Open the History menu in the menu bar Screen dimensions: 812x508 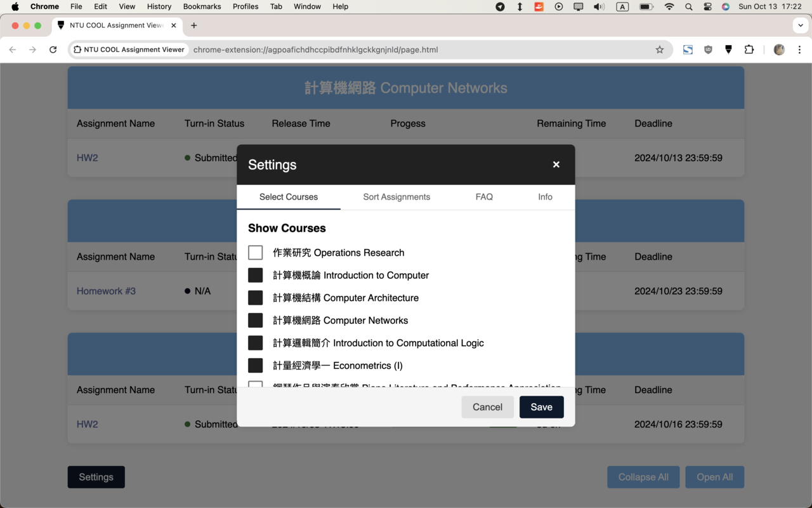click(159, 7)
